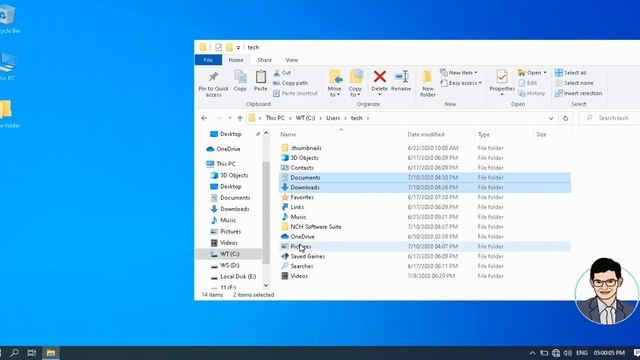Select the Videos folder in file list

tap(424, 276)
